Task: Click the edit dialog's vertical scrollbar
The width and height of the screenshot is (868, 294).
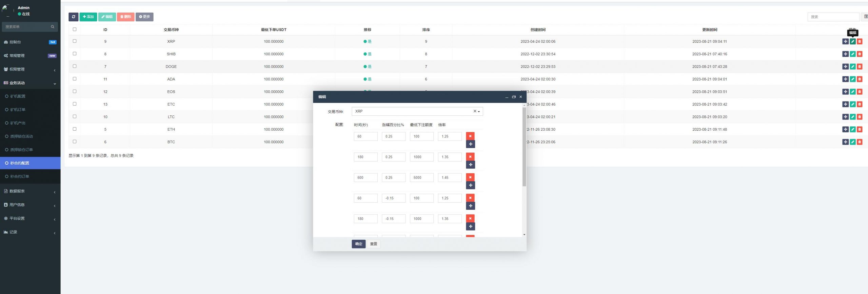Action: (524, 147)
